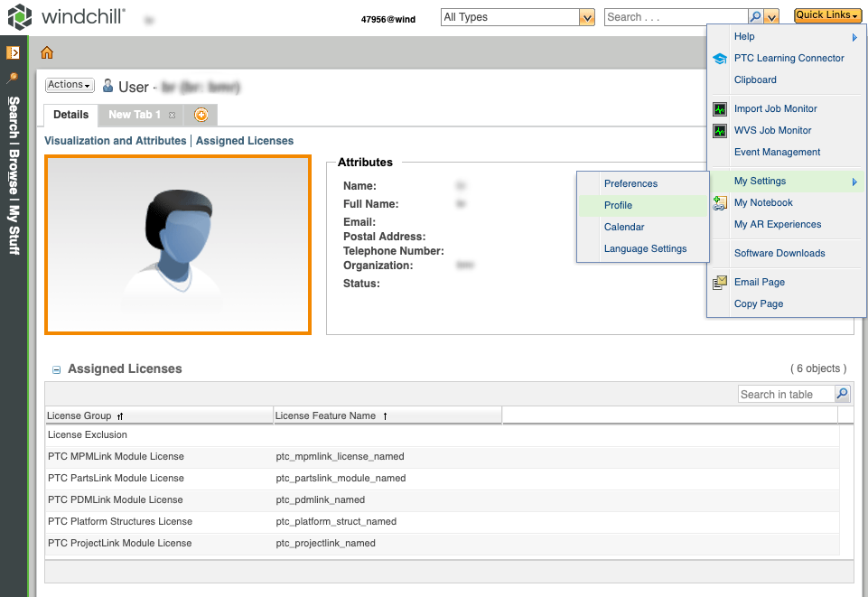Choose Software Downloads menu item
This screenshot has height=597, width=868.
[779, 254]
